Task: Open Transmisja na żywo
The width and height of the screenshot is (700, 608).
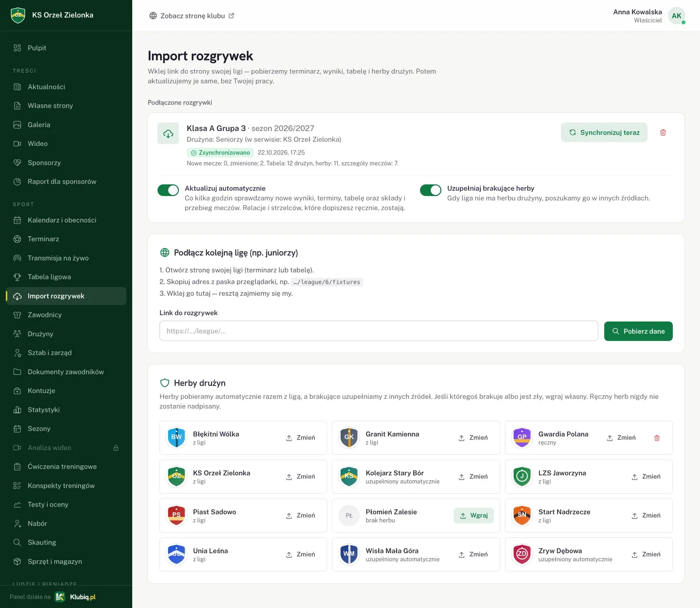Action: click(66, 258)
